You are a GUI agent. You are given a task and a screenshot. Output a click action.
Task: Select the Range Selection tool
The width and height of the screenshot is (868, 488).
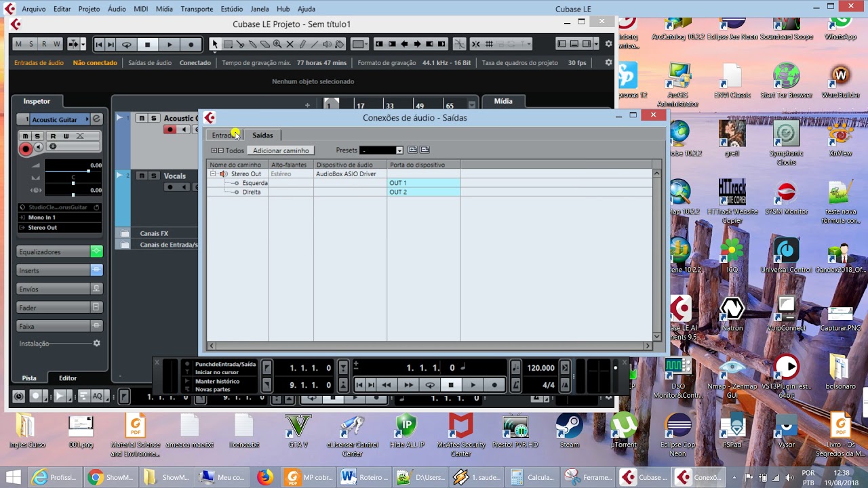click(x=228, y=45)
